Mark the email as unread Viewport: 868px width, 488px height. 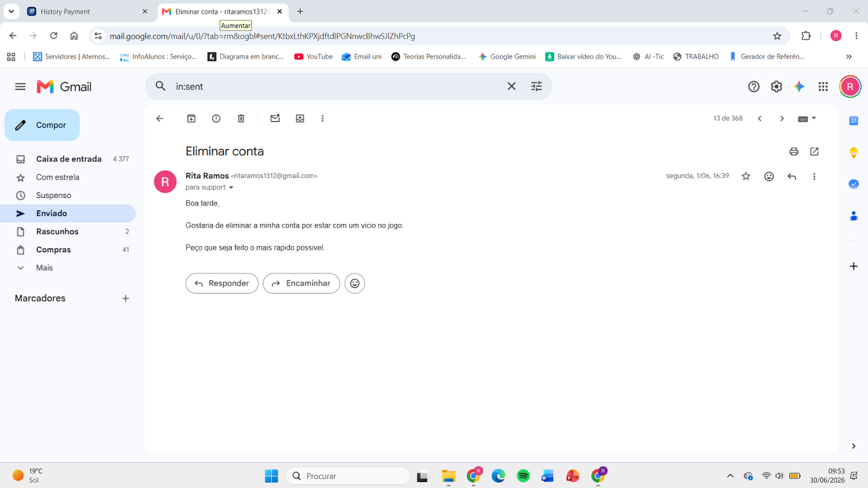click(x=275, y=119)
